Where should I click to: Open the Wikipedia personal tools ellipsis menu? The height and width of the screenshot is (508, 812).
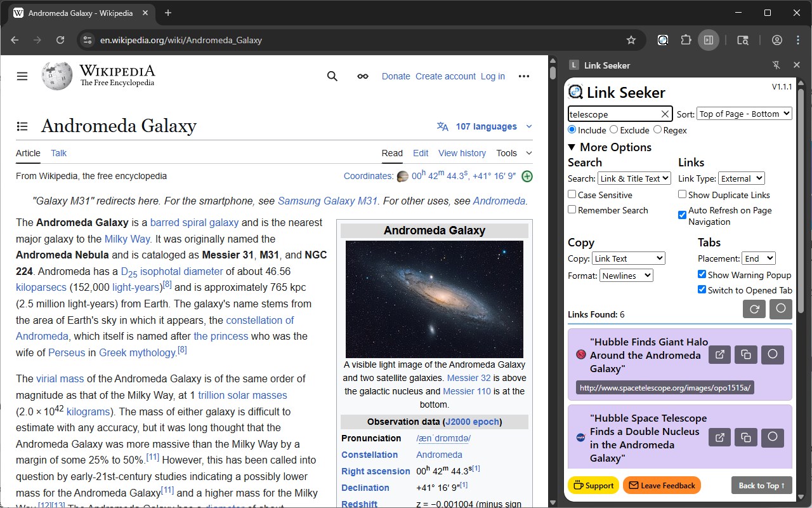tap(524, 76)
